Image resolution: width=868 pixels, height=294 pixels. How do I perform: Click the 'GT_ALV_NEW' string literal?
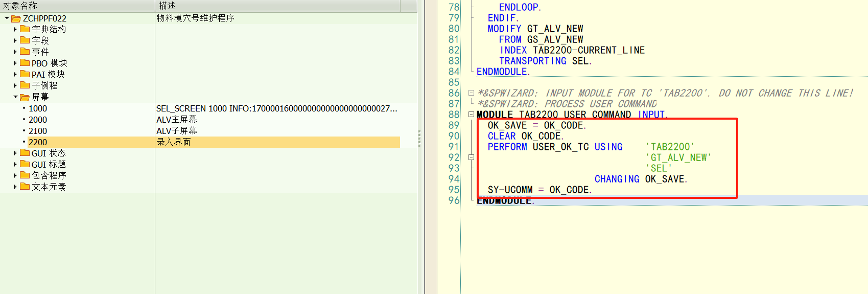(x=678, y=157)
